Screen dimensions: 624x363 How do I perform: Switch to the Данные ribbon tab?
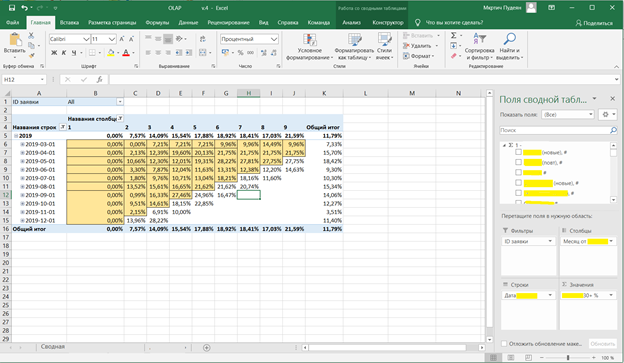tap(188, 23)
